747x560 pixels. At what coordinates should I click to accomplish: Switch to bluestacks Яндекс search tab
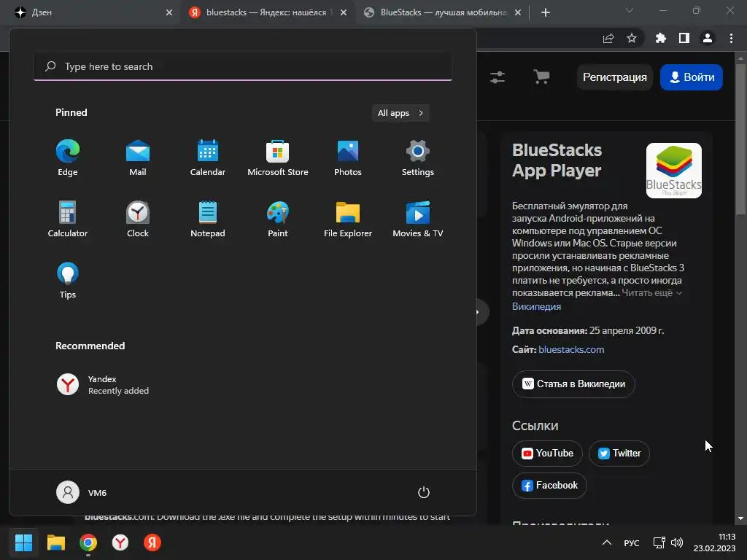[267, 12]
